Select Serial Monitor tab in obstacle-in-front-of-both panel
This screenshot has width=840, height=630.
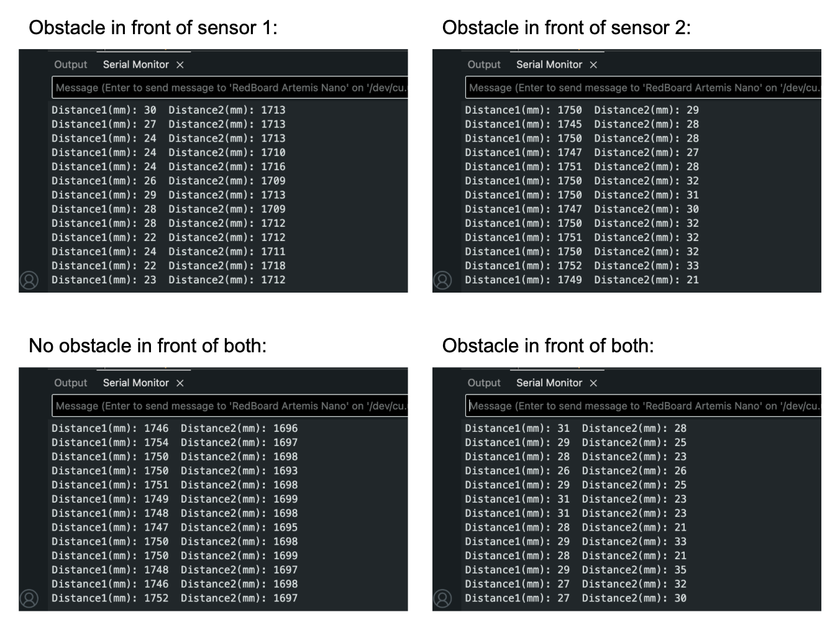coord(549,383)
